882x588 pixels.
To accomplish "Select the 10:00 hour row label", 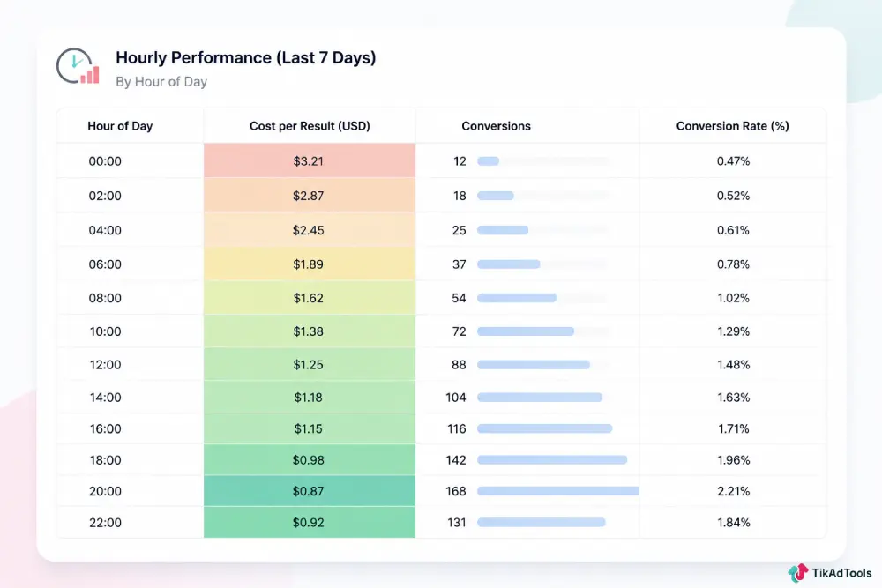I will 105,331.
